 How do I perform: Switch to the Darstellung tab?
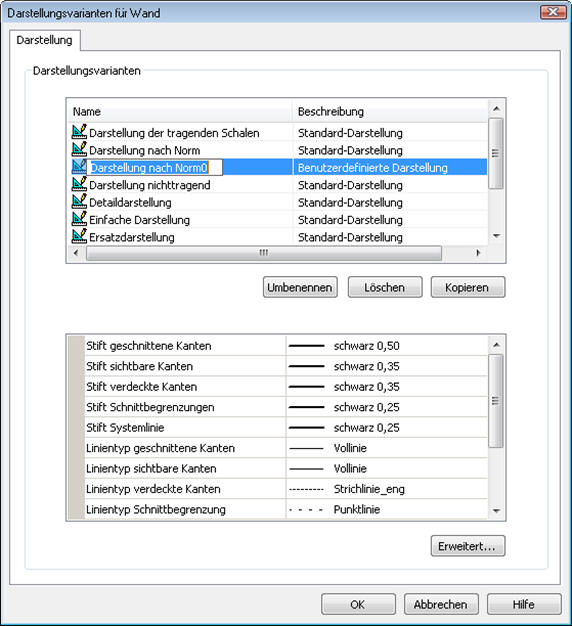point(44,40)
